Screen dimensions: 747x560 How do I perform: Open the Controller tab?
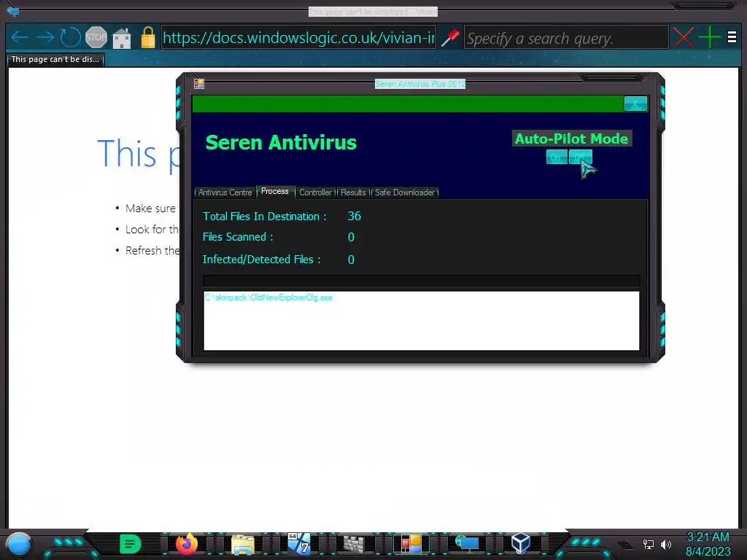point(315,192)
